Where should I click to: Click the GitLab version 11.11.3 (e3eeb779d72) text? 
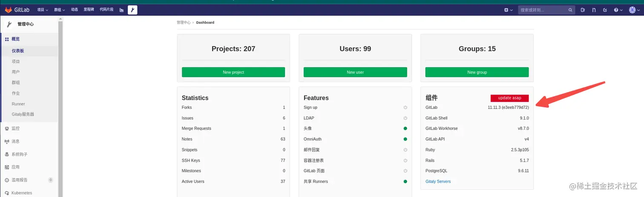click(x=508, y=107)
